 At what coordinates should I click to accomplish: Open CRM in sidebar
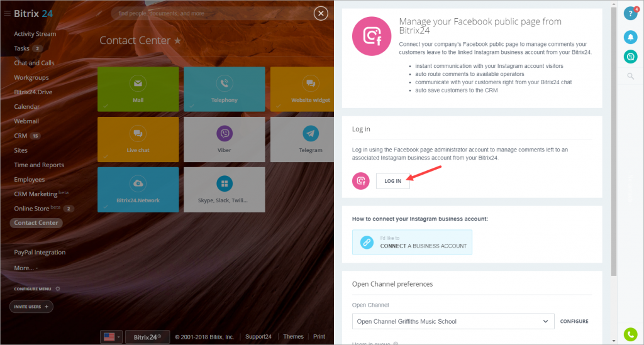click(21, 136)
